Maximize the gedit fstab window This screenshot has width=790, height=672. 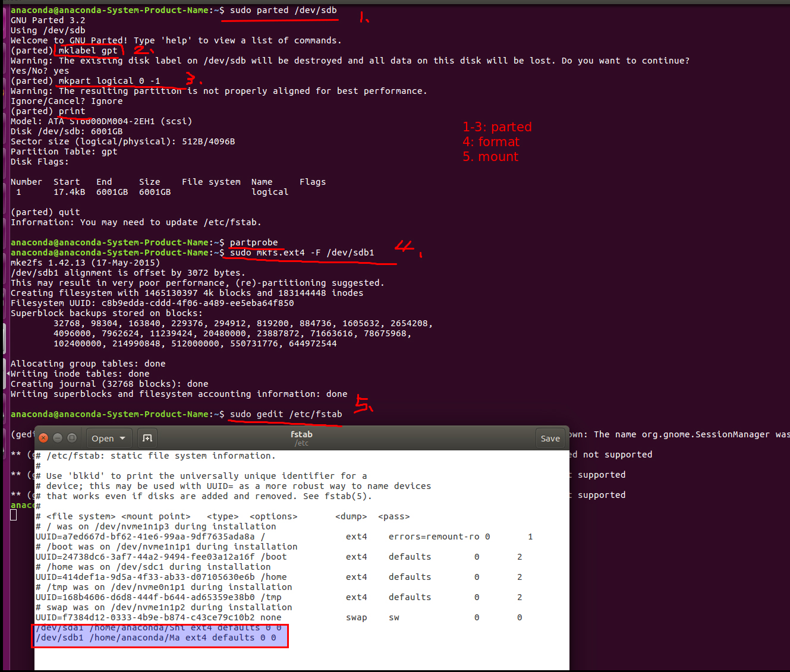(x=72, y=438)
